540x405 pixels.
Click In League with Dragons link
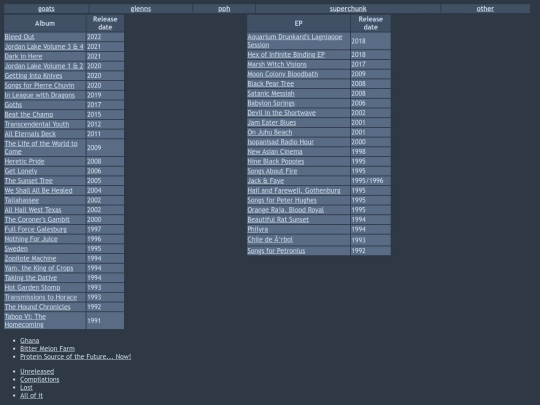(x=40, y=95)
